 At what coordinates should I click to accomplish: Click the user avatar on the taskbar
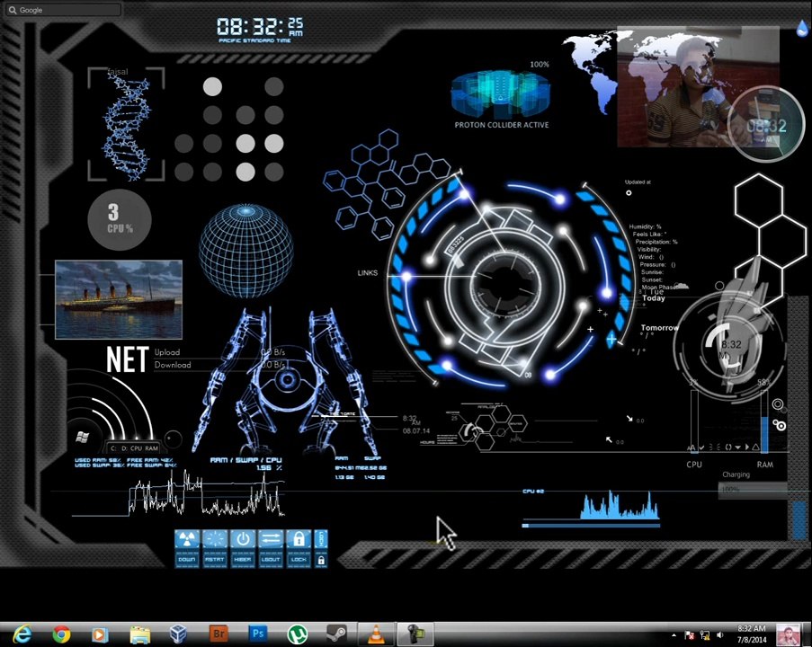[x=788, y=634]
